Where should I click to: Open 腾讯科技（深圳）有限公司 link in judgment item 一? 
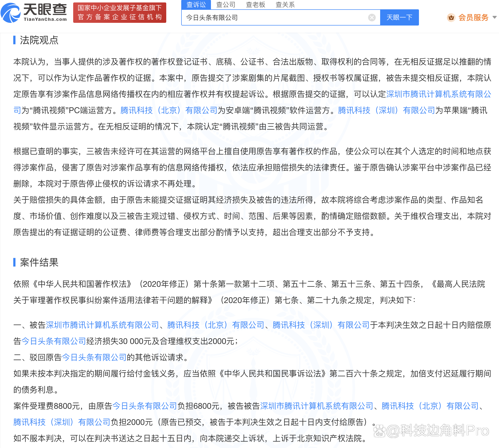click(x=321, y=325)
